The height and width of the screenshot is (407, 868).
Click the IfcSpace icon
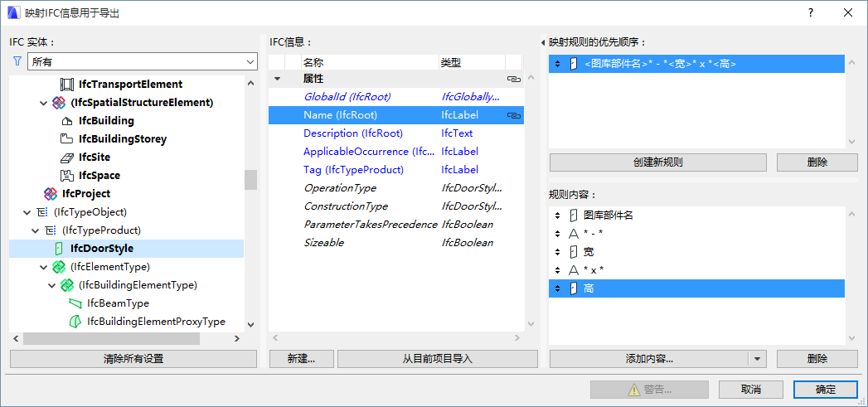click(x=66, y=176)
